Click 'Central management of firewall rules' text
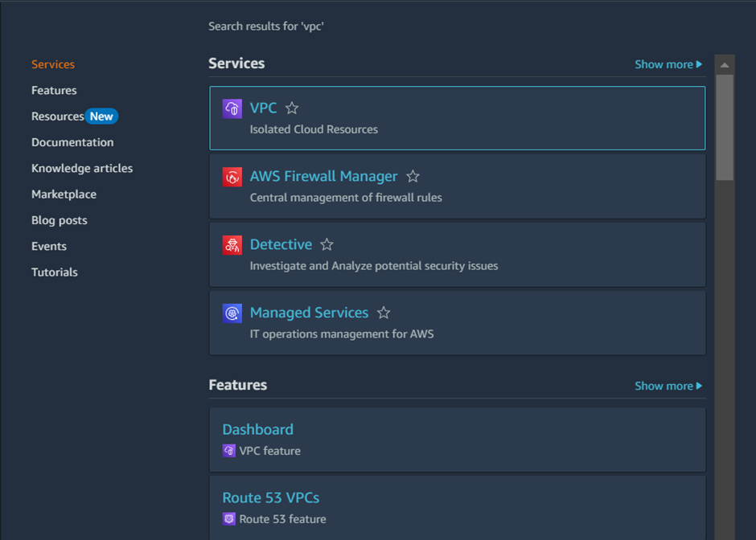The height and width of the screenshot is (540, 756). click(346, 198)
